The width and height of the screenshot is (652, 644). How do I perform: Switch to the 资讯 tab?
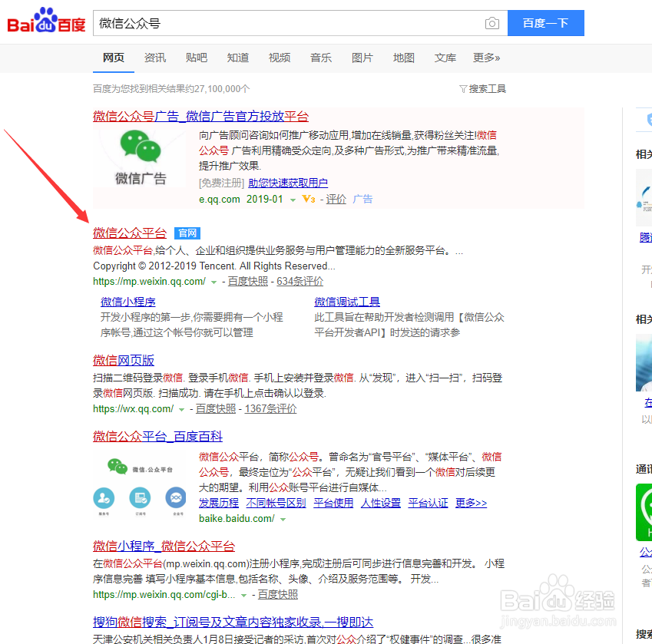pos(155,58)
